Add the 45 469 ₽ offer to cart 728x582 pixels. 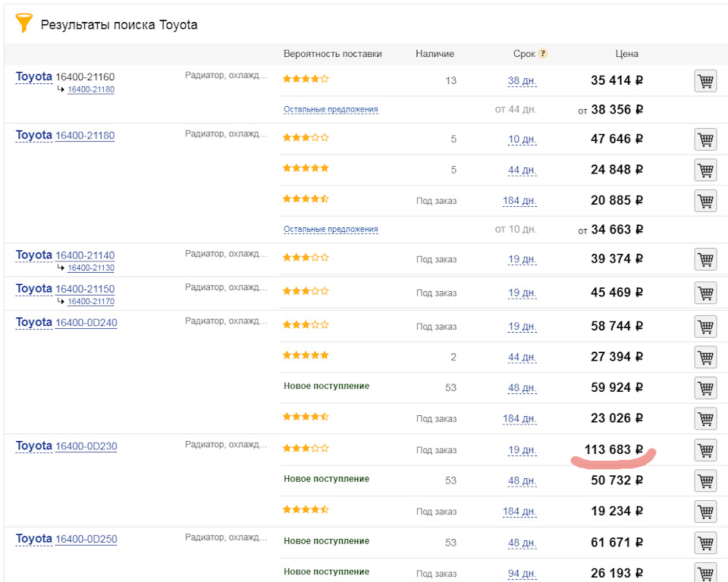point(705,293)
